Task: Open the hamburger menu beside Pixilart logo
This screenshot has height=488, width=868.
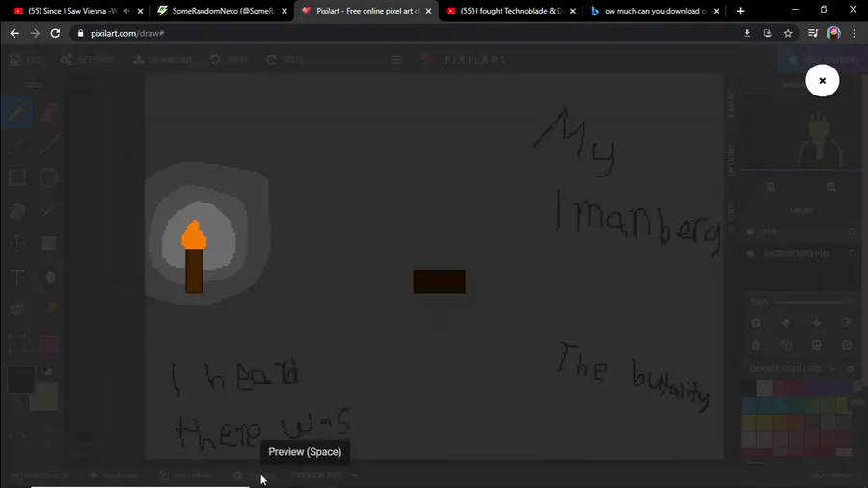Action: 396,59
